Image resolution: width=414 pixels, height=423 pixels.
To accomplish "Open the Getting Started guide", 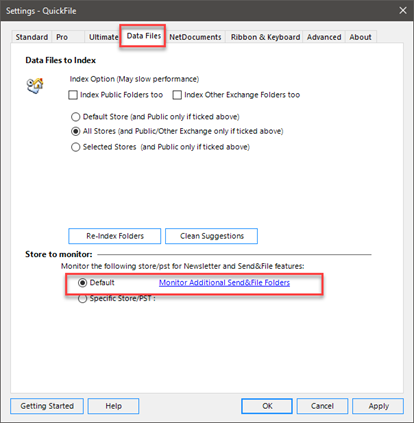I will (47, 406).
